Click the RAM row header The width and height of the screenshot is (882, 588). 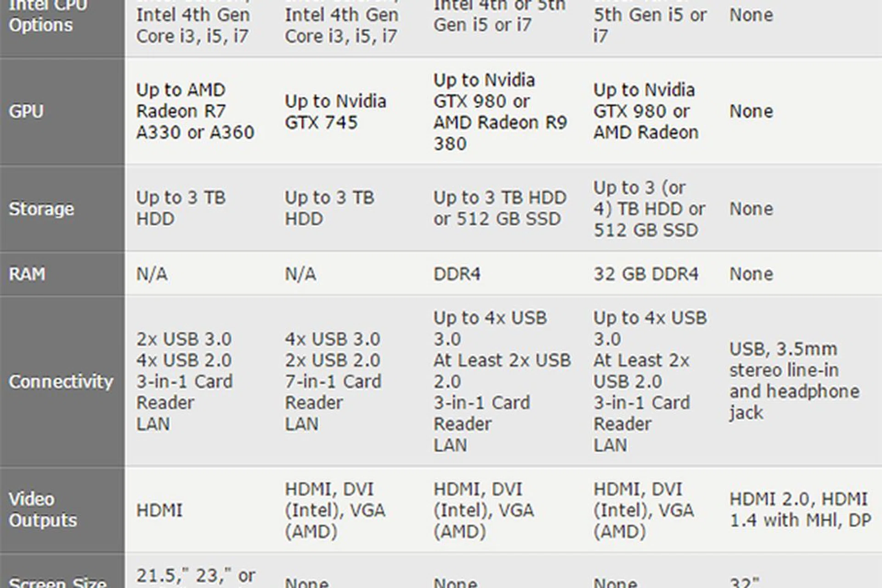(x=27, y=274)
